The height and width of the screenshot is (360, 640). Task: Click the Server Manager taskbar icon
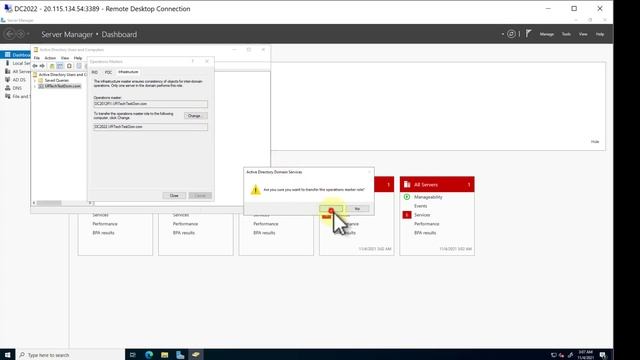(180, 355)
